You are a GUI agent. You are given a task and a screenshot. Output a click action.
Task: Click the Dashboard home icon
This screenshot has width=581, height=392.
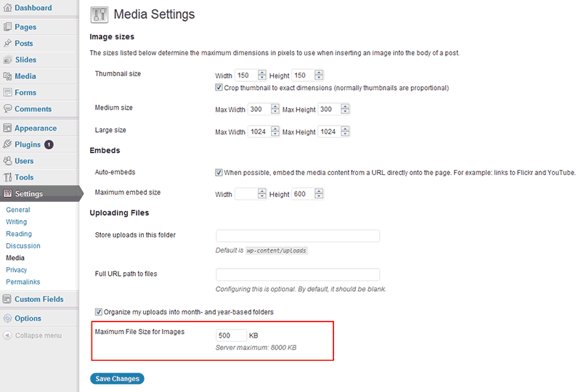point(7,8)
